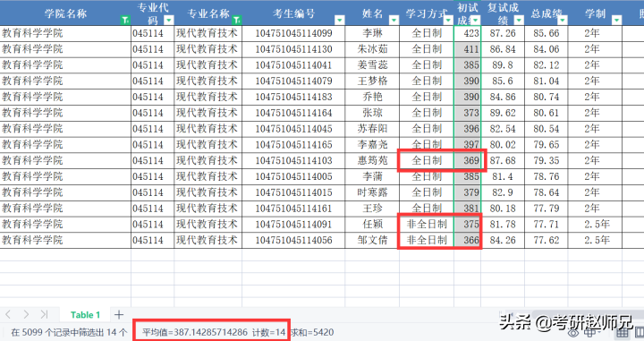Add a new sheet with the plus icon
644x341 pixels.
pos(119,315)
